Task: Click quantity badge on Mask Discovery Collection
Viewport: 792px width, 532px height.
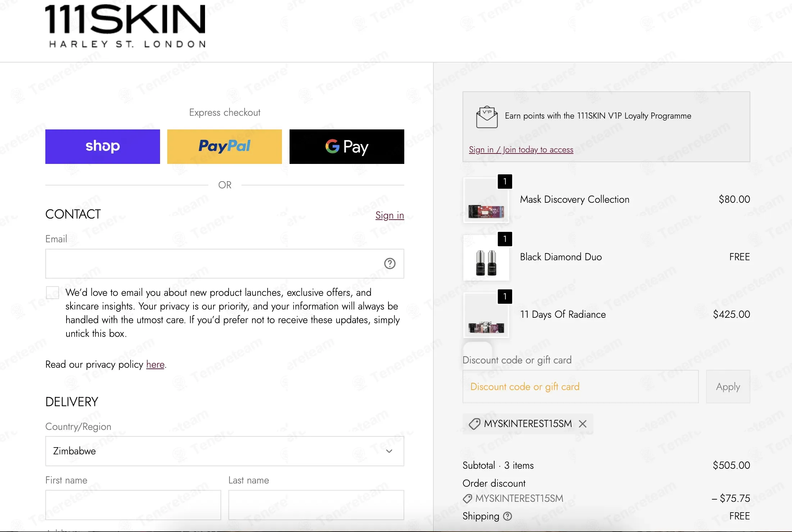Action: (505, 182)
